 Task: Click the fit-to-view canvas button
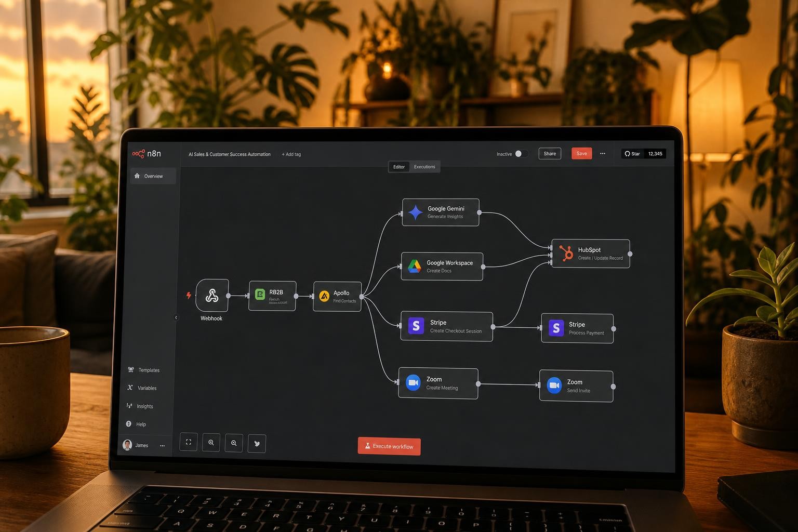[x=189, y=442]
